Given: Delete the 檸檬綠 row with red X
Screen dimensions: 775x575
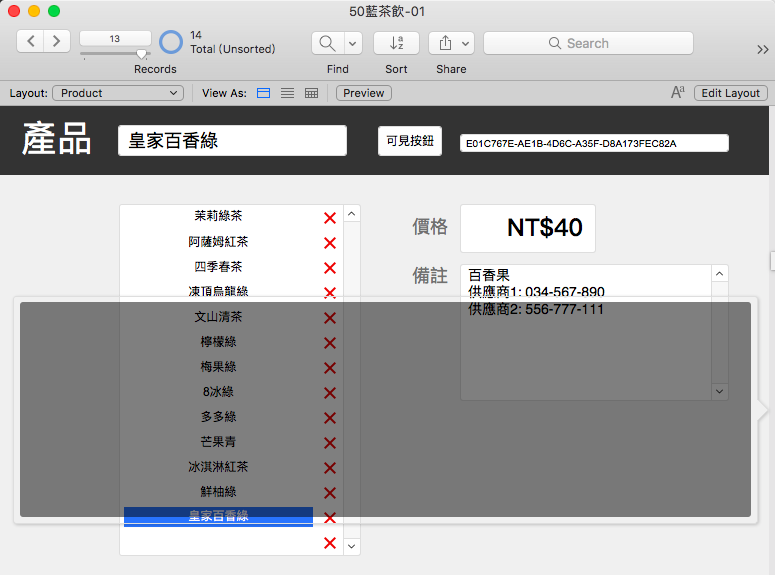Looking at the screenshot, I should pyautogui.click(x=330, y=343).
